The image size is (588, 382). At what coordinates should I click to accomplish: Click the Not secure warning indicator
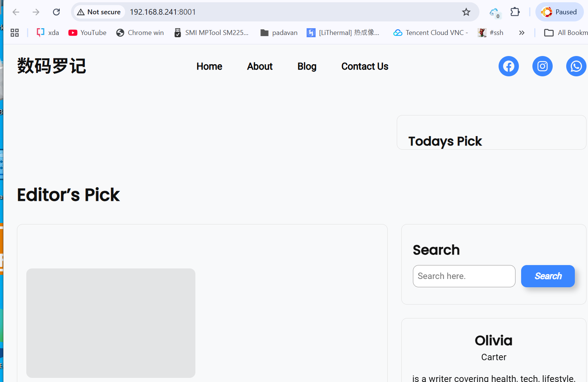[x=99, y=12]
